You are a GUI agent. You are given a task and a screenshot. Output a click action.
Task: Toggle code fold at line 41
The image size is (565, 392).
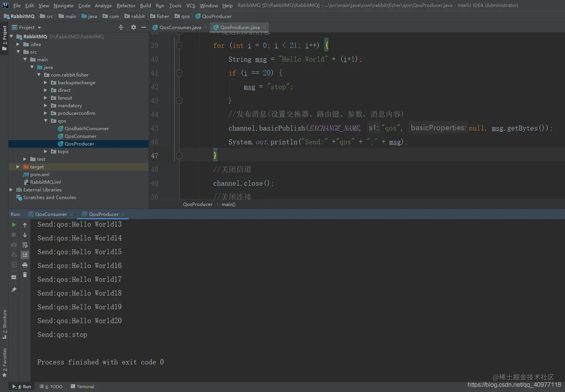tap(179, 73)
